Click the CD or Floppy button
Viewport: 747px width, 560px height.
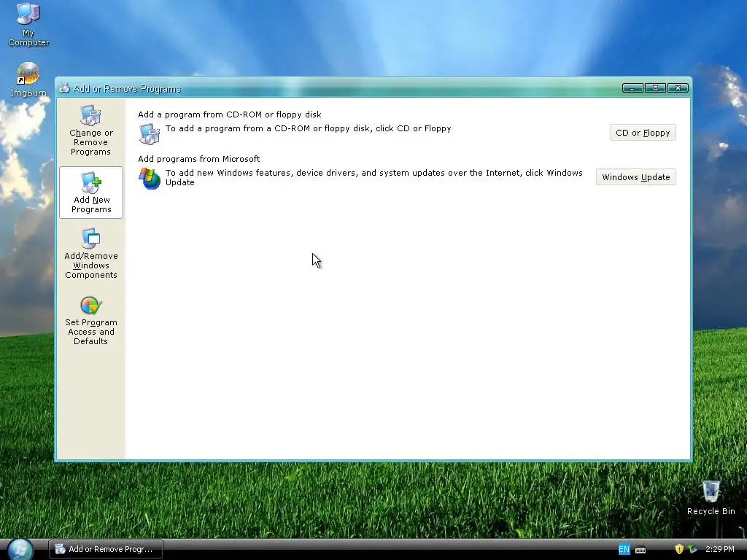643,133
